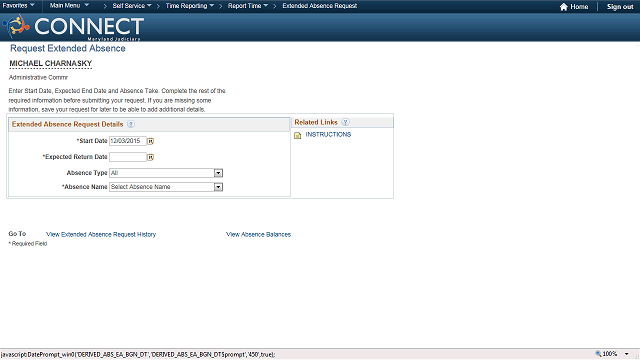Open the Absence Type dropdown

218,173
